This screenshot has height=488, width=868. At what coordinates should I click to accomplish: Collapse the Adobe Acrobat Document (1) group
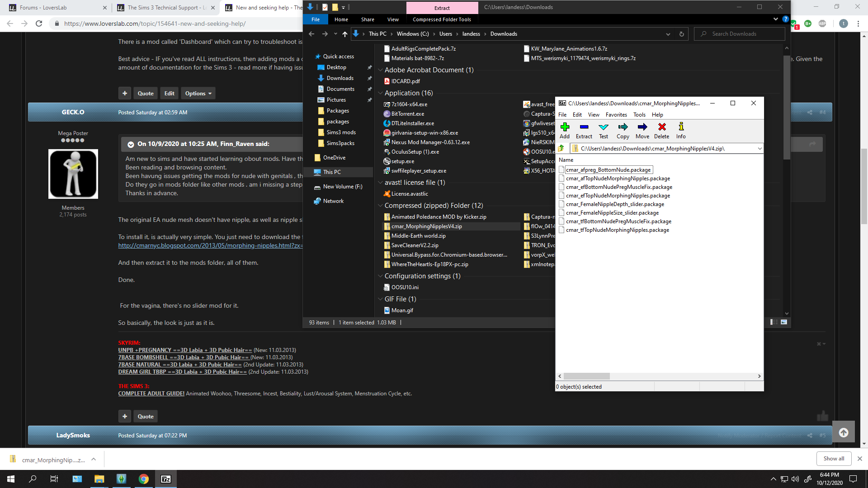[x=380, y=70]
